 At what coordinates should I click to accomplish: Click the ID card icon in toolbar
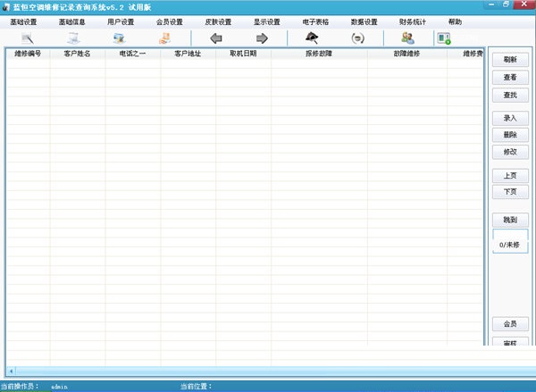click(x=119, y=38)
